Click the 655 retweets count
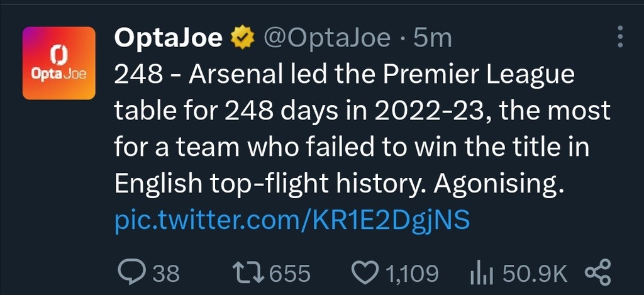 (x=290, y=274)
